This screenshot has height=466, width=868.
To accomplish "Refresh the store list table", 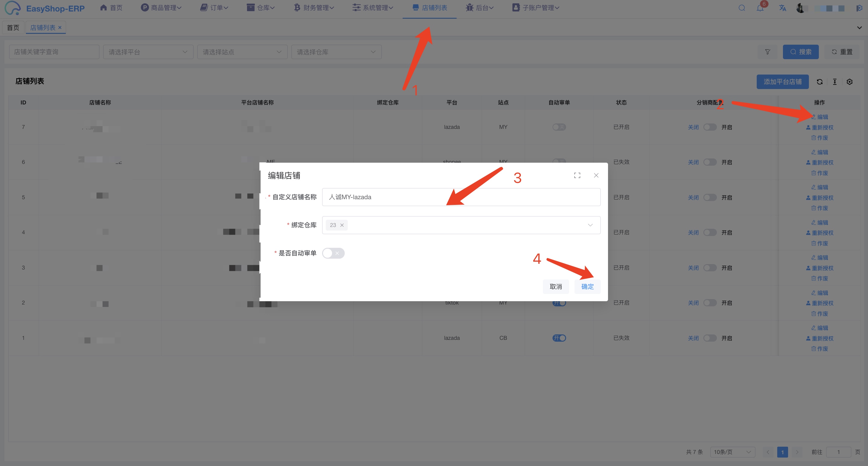I will click(x=819, y=82).
